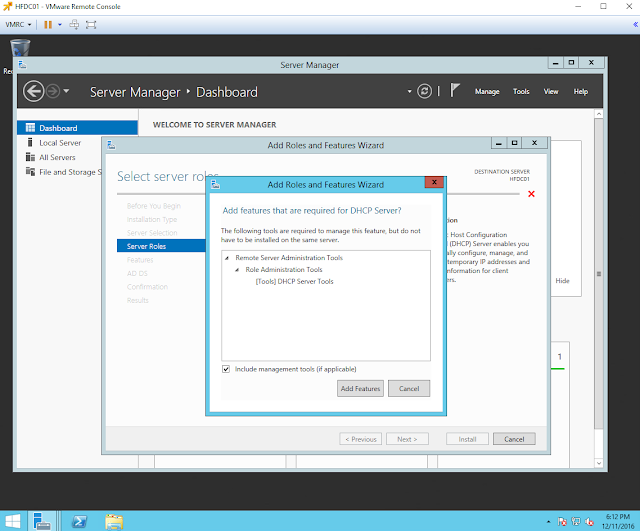Cancel the DHCP features dialog

[x=409, y=389]
